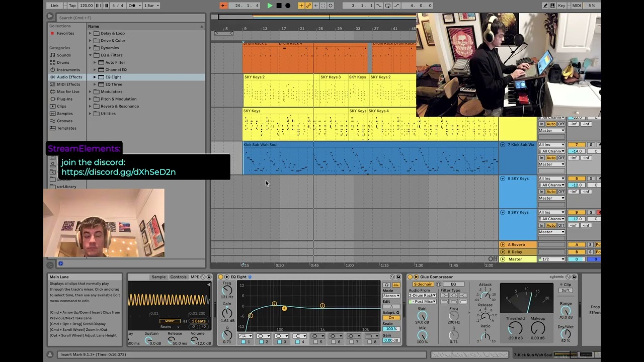
Task: Expand the Reverb & Resonance folder
Action: coord(90,106)
